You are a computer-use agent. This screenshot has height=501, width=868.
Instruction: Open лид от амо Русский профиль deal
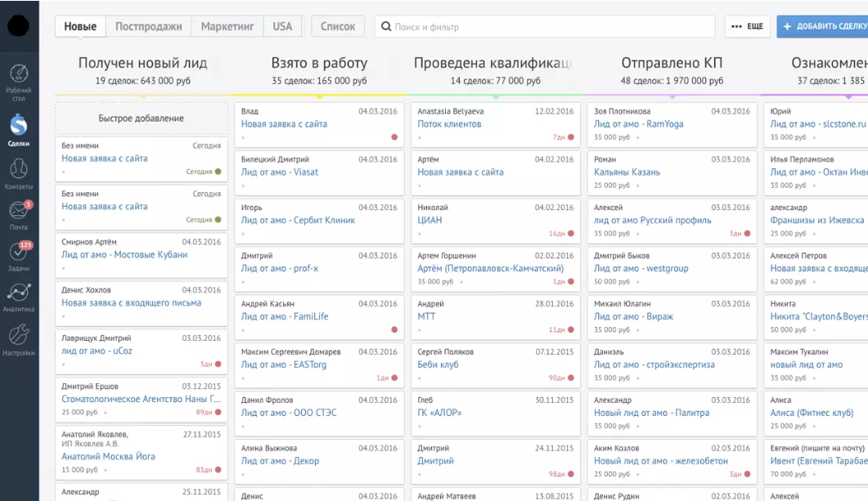coord(653,220)
